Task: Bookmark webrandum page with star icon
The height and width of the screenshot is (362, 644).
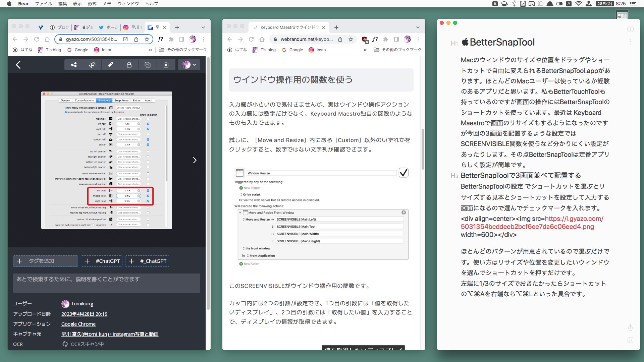Action: (x=351, y=39)
